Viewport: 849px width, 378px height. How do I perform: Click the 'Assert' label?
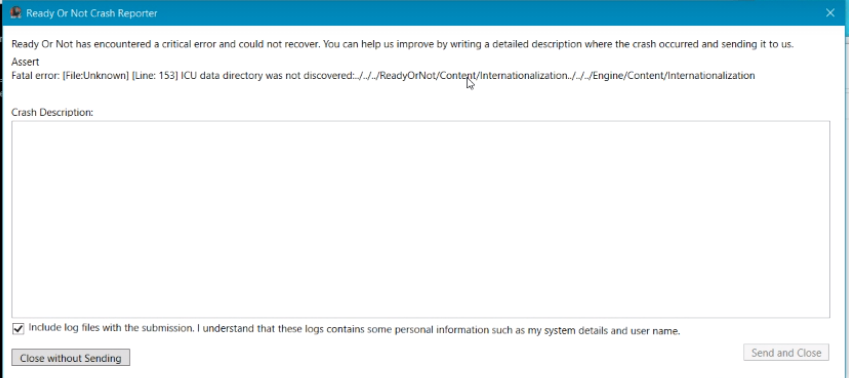(x=25, y=62)
